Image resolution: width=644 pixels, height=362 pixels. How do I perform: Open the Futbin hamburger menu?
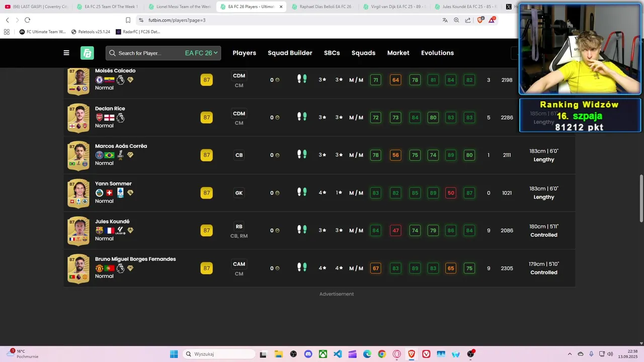click(x=66, y=53)
